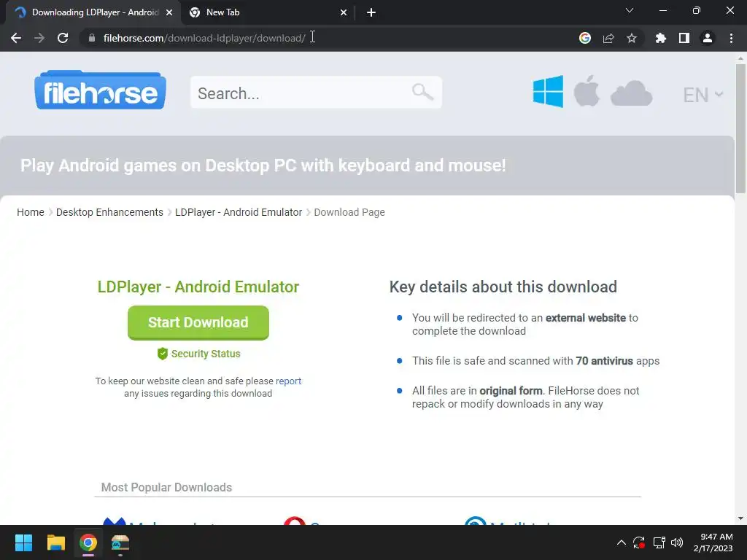
Task: Click the search magnifier icon
Action: tap(422, 91)
